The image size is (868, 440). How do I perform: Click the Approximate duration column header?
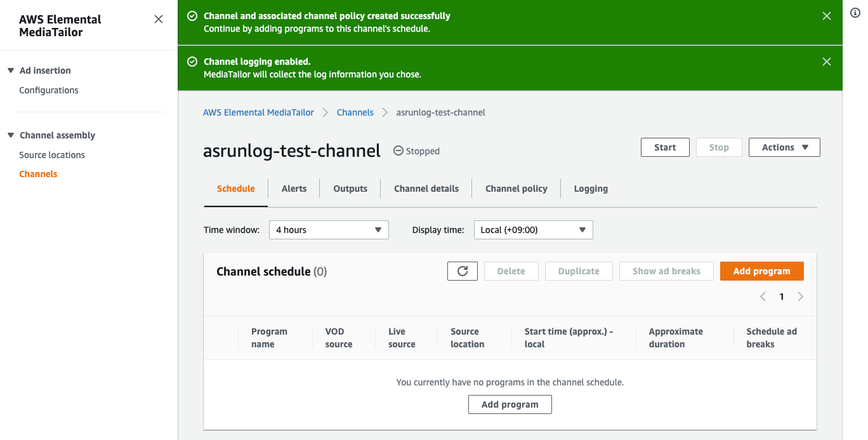pos(676,338)
